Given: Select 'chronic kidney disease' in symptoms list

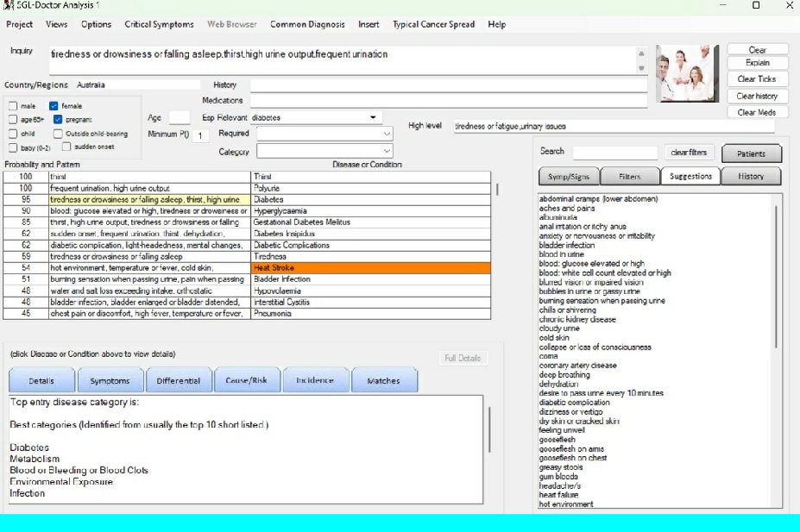Looking at the screenshot, I should [x=577, y=320].
